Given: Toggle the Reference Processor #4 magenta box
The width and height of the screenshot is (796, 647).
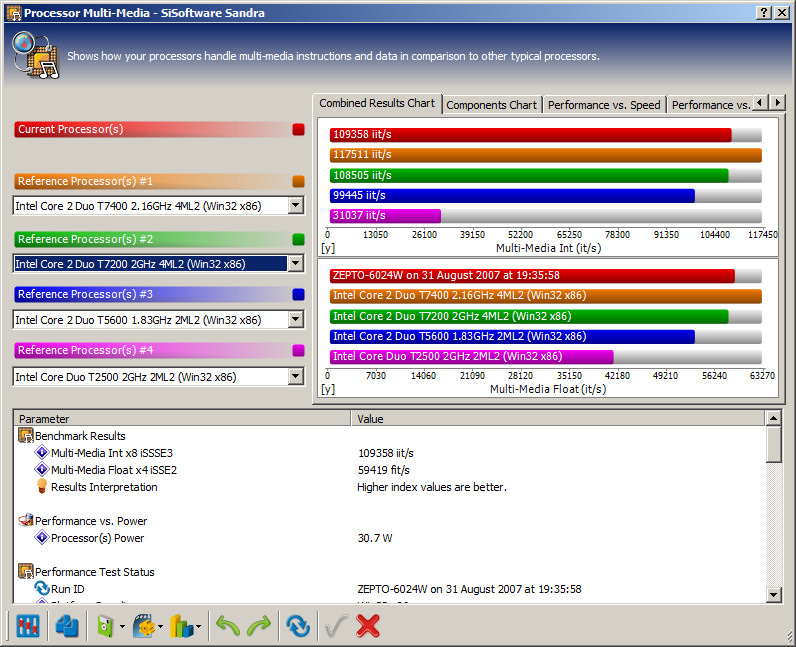Looking at the screenshot, I should click(x=298, y=350).
